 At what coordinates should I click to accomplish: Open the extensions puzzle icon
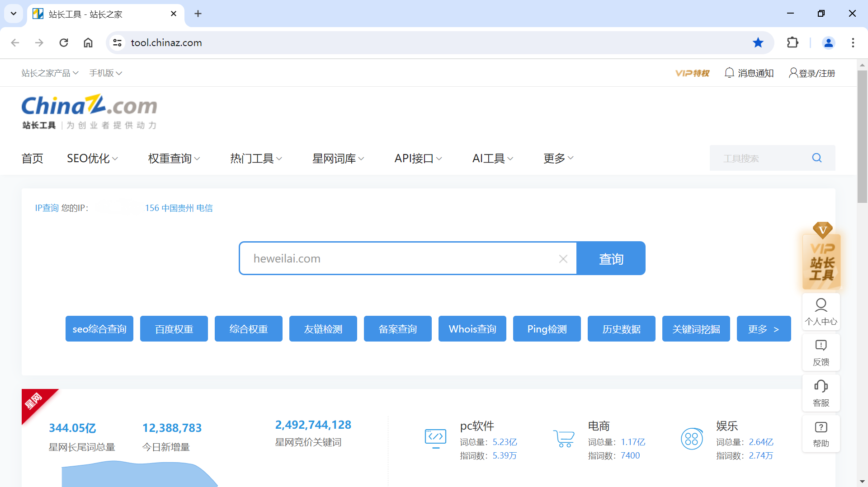point(793,42)
